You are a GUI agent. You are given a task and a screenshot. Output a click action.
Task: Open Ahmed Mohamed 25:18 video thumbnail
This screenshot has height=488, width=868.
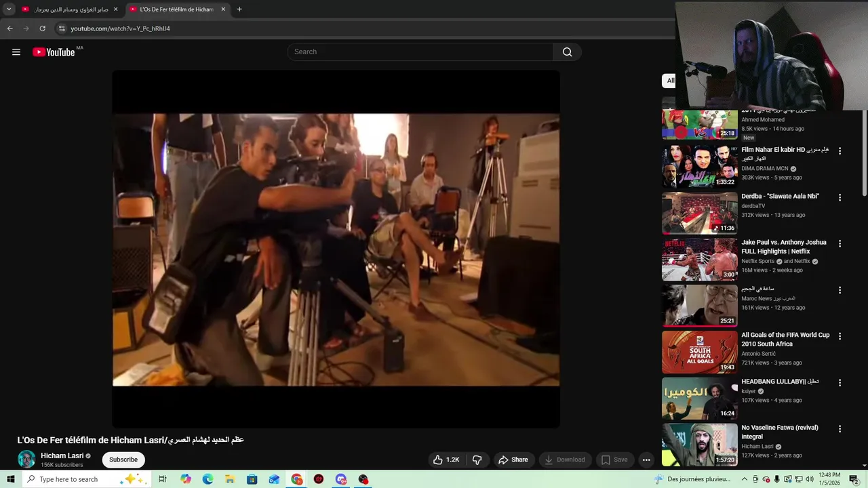point(699,124)
